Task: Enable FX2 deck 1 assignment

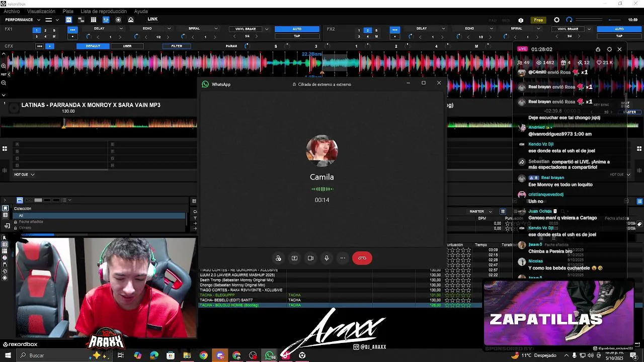Action: coord(359,30)
